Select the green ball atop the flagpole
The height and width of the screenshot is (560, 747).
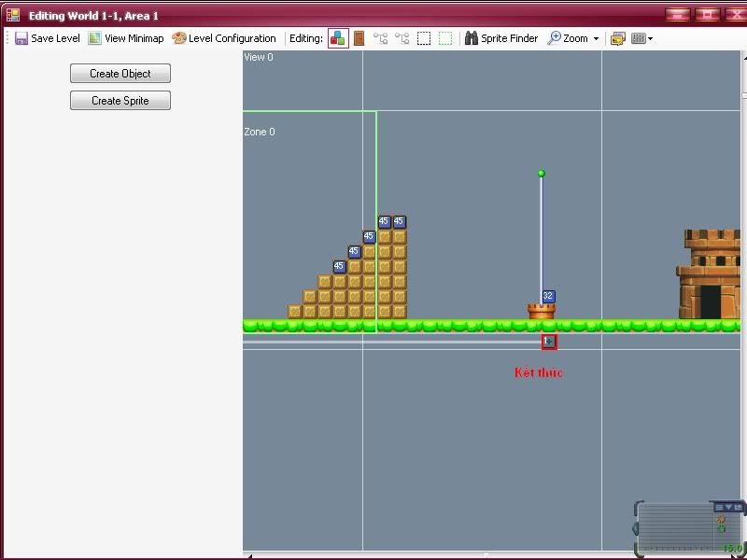pos(542,174)
